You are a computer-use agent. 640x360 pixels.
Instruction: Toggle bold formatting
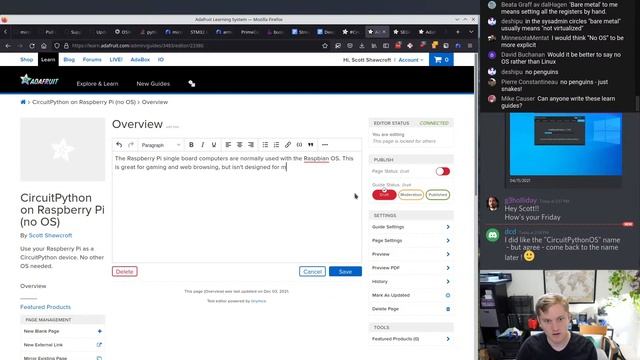[191, 145]
